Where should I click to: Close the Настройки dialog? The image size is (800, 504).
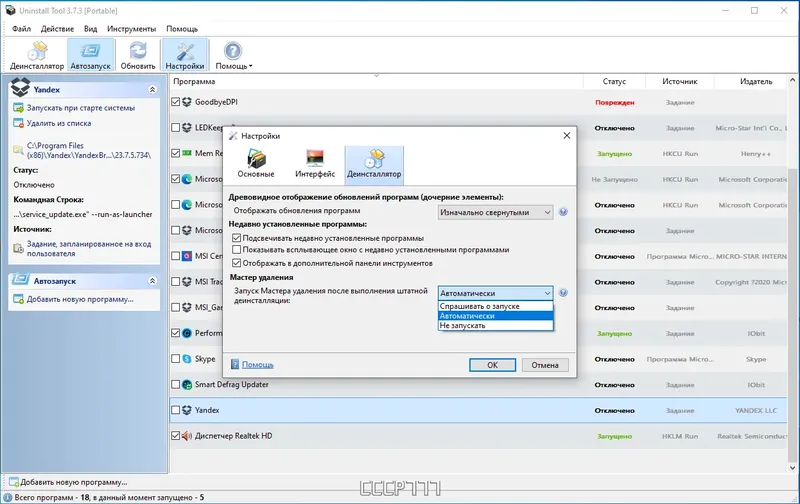[x=566, y=136]
